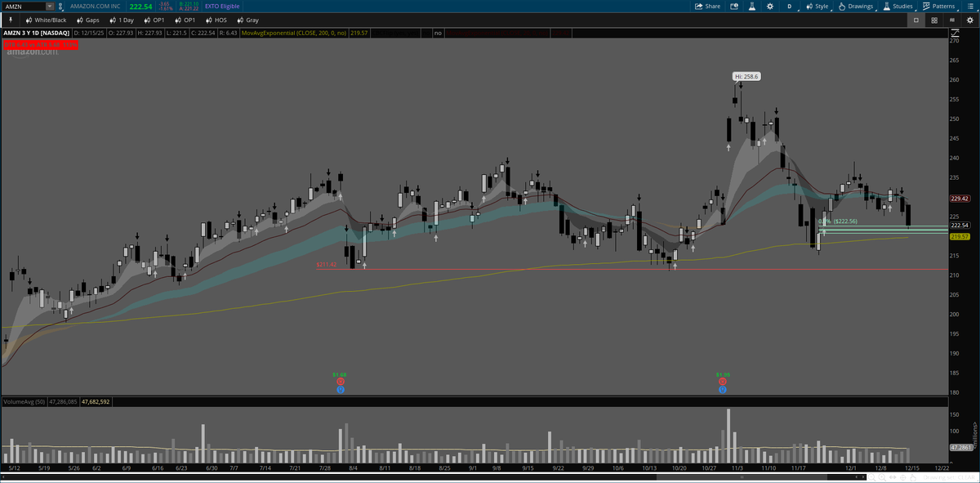Click the 222.54 last price in header

pyautogui.click(x=140, y=6)
